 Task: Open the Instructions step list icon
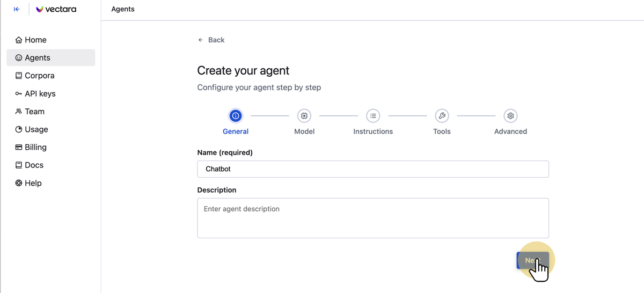pyautogui.click(x=373, y=116)
